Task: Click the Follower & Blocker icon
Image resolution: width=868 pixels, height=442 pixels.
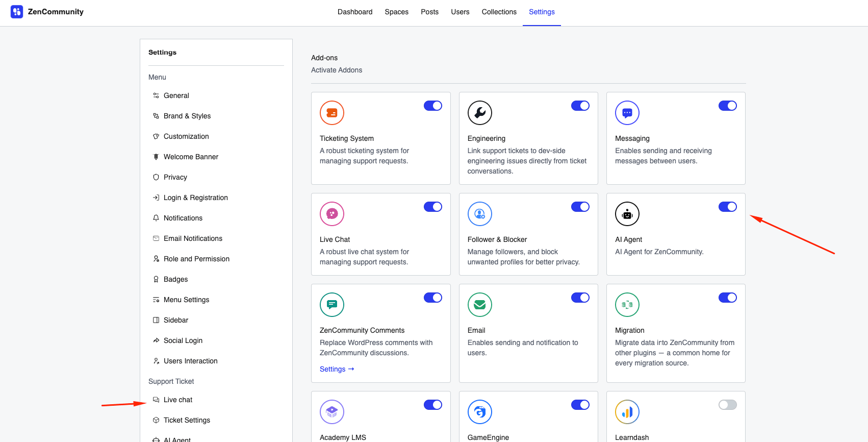Action: (480, 214)
